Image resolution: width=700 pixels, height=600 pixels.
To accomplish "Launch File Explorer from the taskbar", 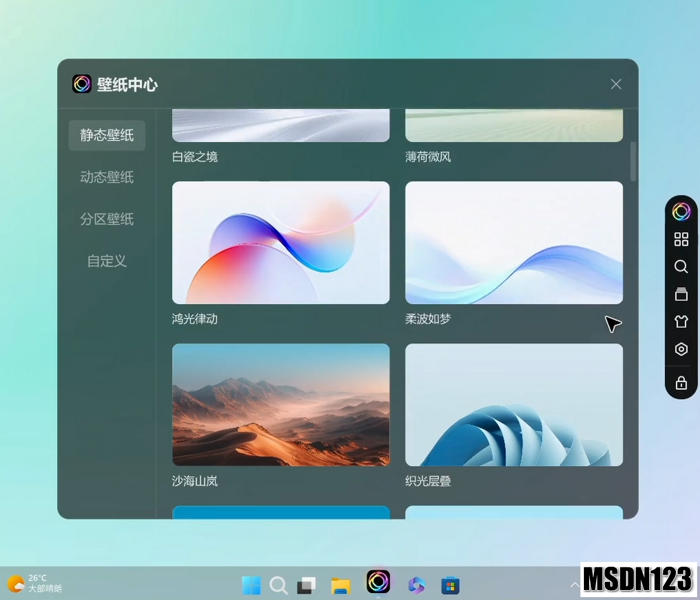I will [x=341, y=585].
